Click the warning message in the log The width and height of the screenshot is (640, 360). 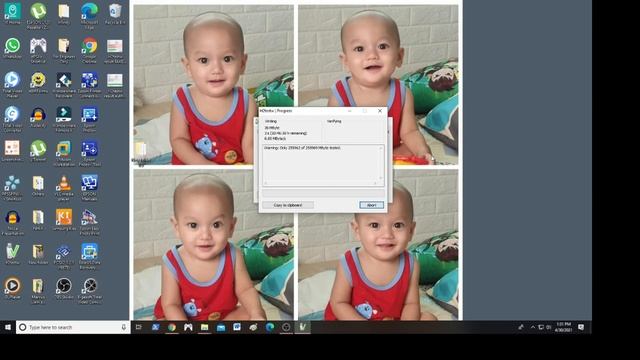302,148
